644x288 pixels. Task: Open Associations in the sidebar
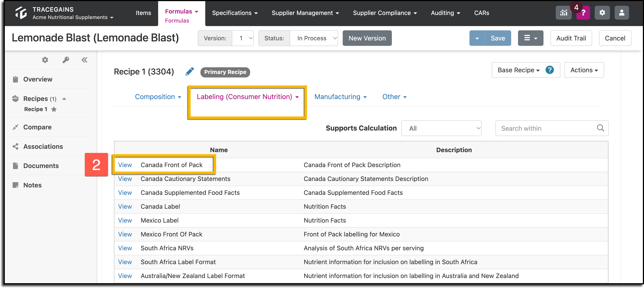43,146
